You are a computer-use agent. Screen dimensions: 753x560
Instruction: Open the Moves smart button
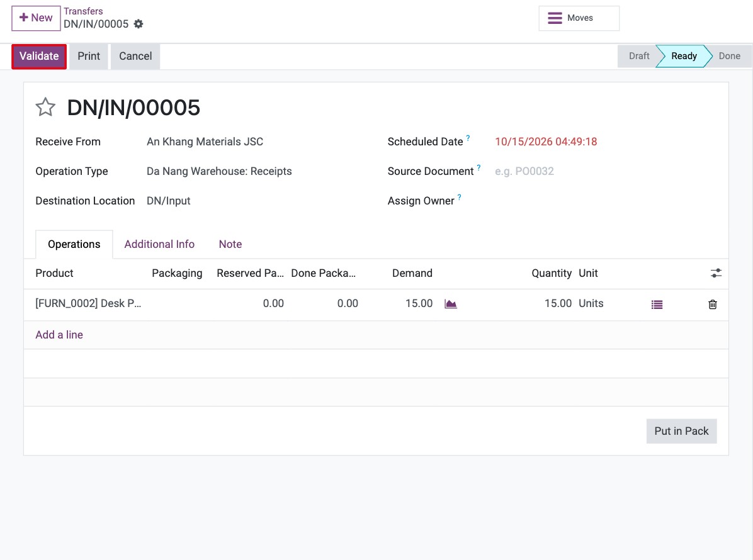(579, 18)
